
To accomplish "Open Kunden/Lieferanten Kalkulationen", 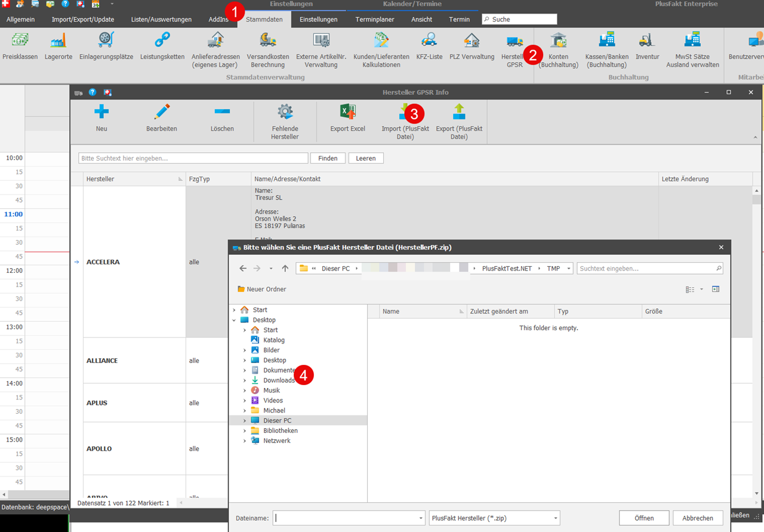I will click(x=381, y=50).
